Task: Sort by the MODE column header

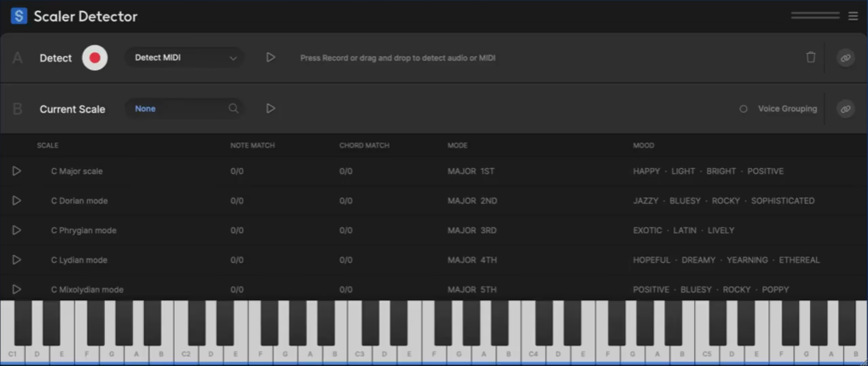Action: 457,146
